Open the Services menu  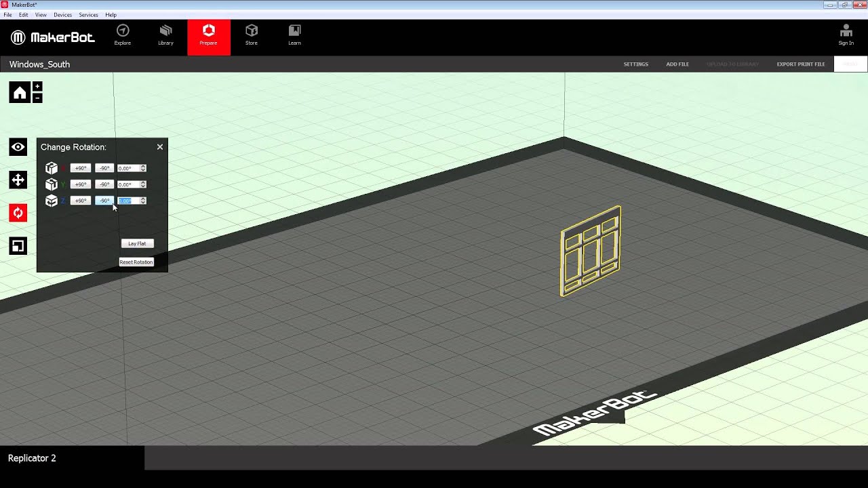point(88,14)
